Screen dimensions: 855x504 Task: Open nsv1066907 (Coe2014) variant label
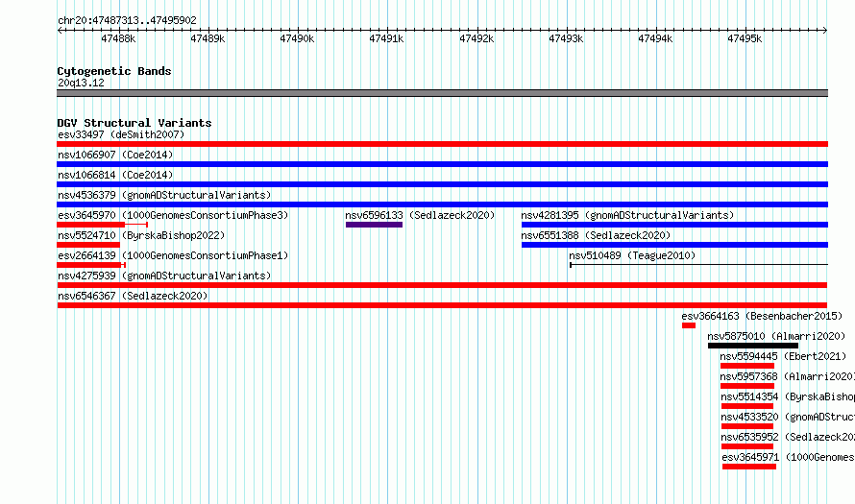pos(115,155)
